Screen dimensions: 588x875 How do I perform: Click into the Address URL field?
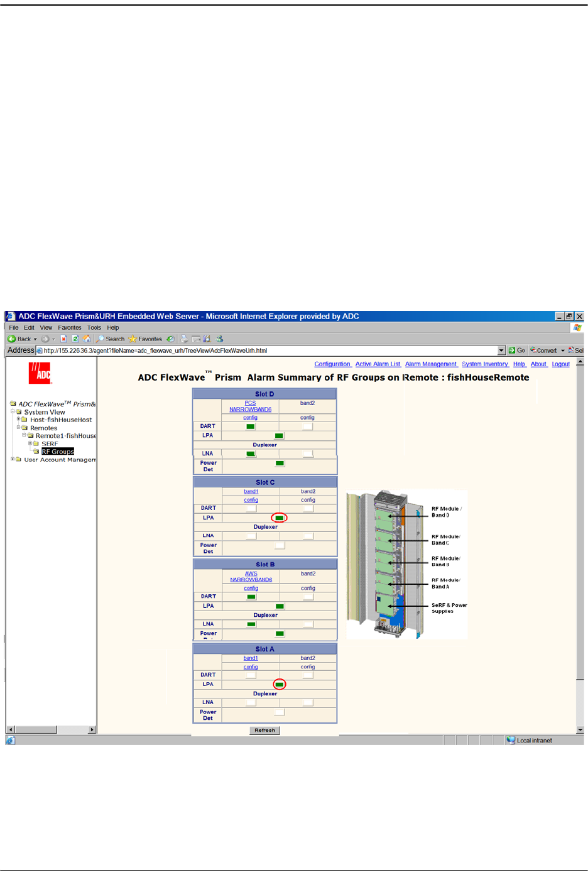(x=270, y=351)
